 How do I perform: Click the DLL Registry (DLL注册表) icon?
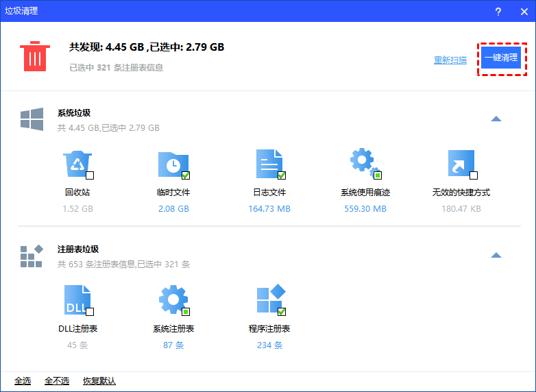click(x=76, y=299)
